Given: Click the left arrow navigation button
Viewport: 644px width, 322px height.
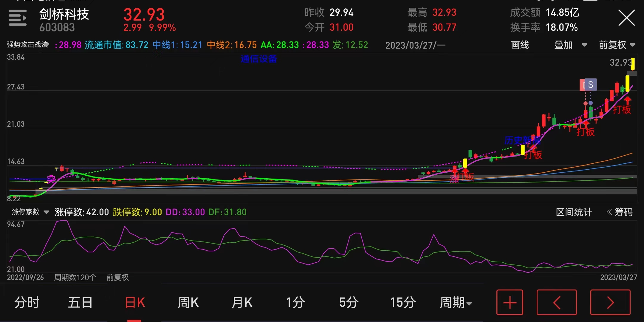Looking at the screenshot, I should (556, 302).
